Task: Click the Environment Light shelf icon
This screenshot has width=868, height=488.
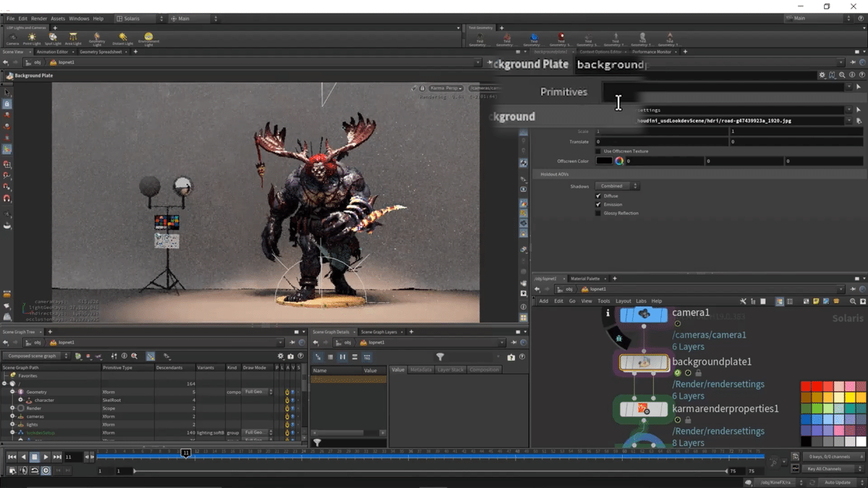Action: [148, 37]
